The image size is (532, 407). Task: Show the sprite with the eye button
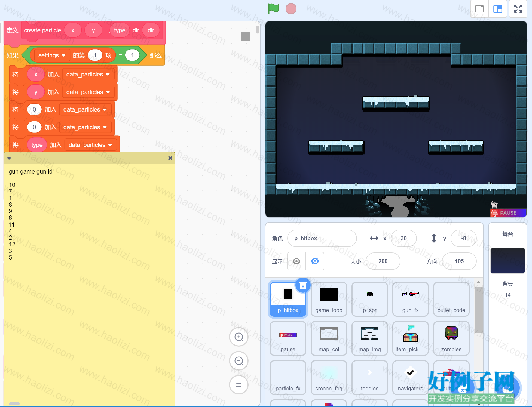click(296, 261)
